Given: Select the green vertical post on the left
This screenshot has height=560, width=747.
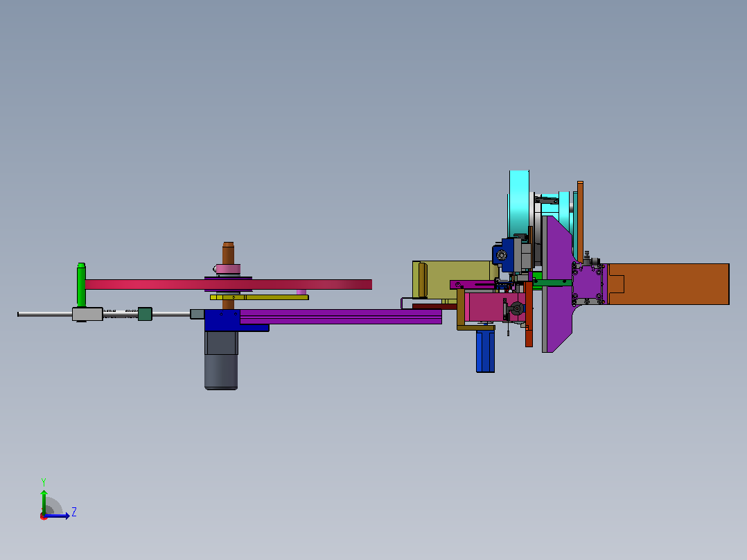Looking at the screenshot, I should pyautogui.click(x=82, y=285).
